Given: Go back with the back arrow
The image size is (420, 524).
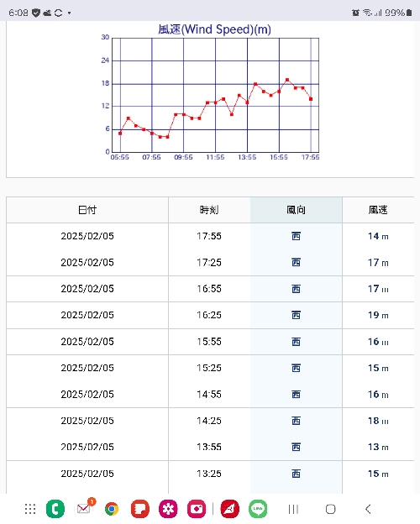Looking at the screenshot, I should 368,509.
